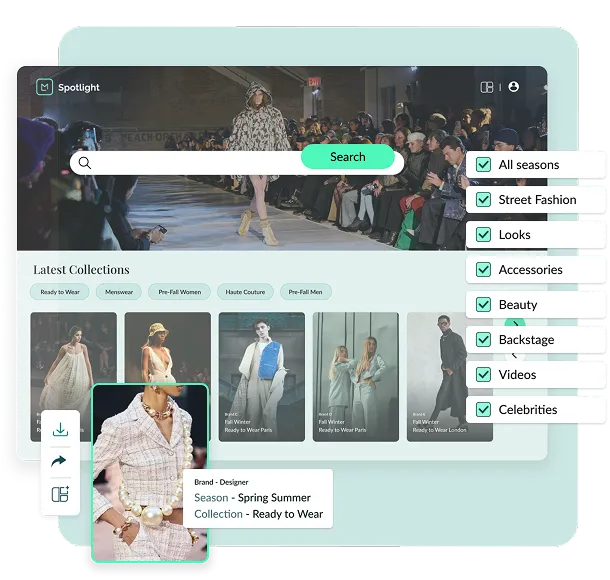Switch to the Haute Couture tab
Screen dimensions: 610x580
click(x=244, y=292)
